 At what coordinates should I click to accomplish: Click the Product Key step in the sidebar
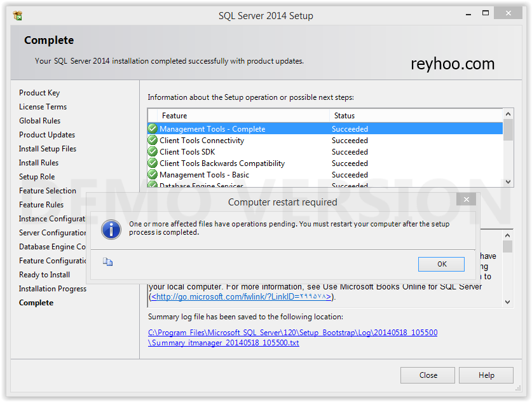pos(39,93)
